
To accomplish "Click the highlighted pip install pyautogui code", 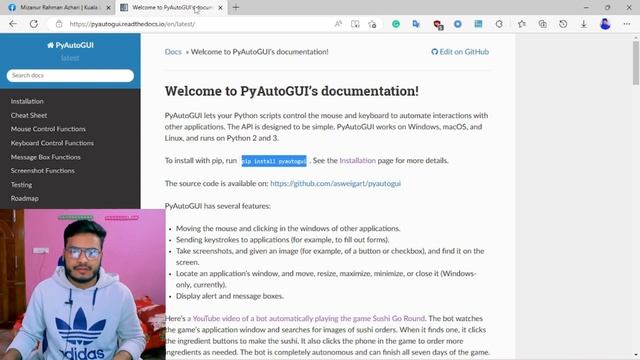I will click(x=274, y=161).
